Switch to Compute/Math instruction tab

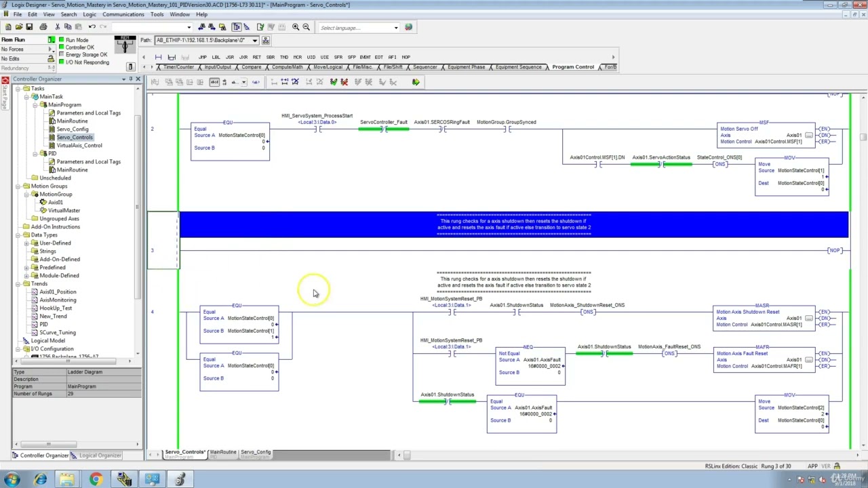pyautogui.click(x=288, y=67)
